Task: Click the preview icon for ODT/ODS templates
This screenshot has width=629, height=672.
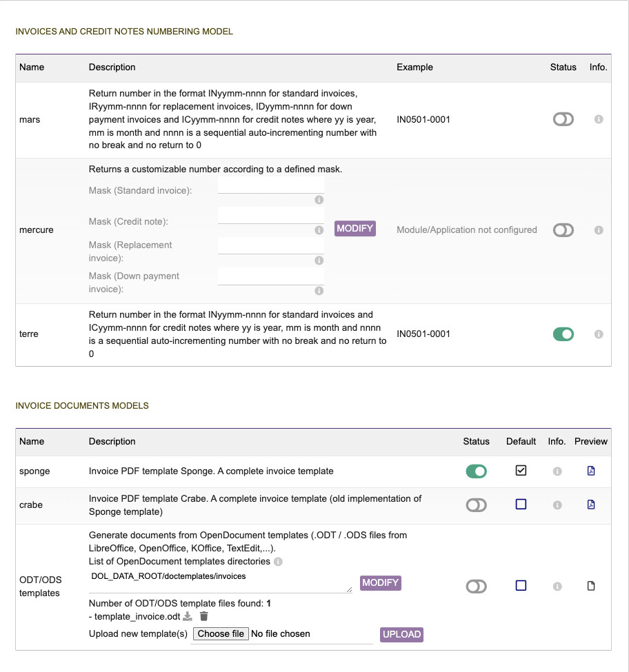Action: click(x=590, y=587)
